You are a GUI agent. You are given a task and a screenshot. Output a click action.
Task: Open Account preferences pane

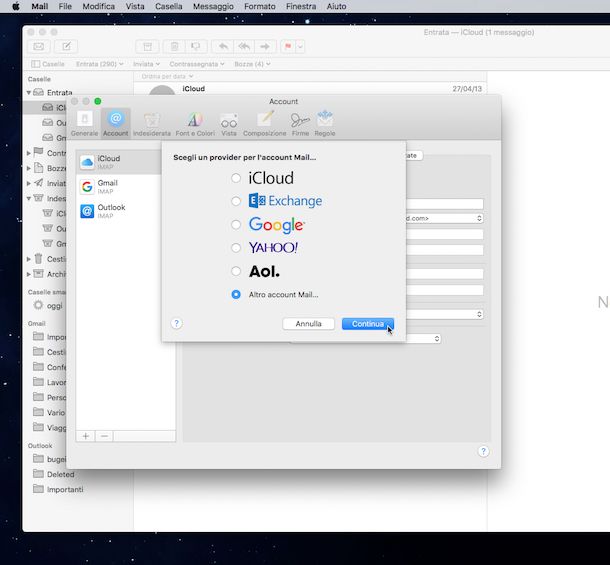point(116,124)
